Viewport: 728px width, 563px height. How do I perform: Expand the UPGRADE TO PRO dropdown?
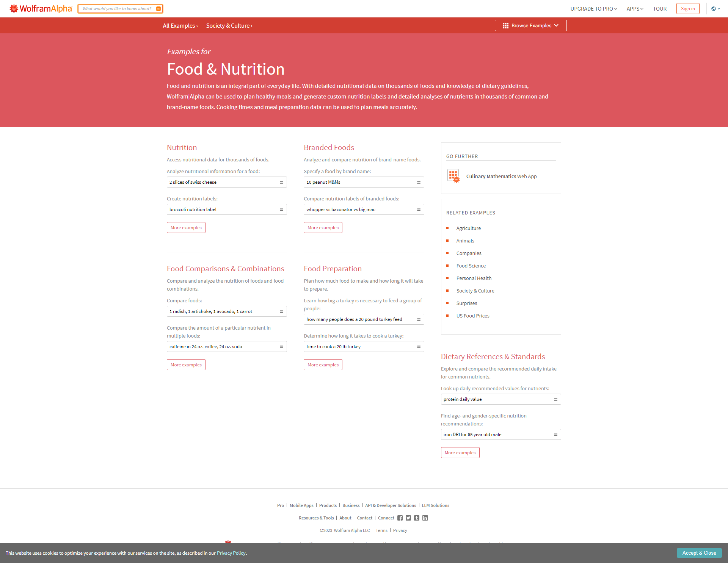coord(593,8)
